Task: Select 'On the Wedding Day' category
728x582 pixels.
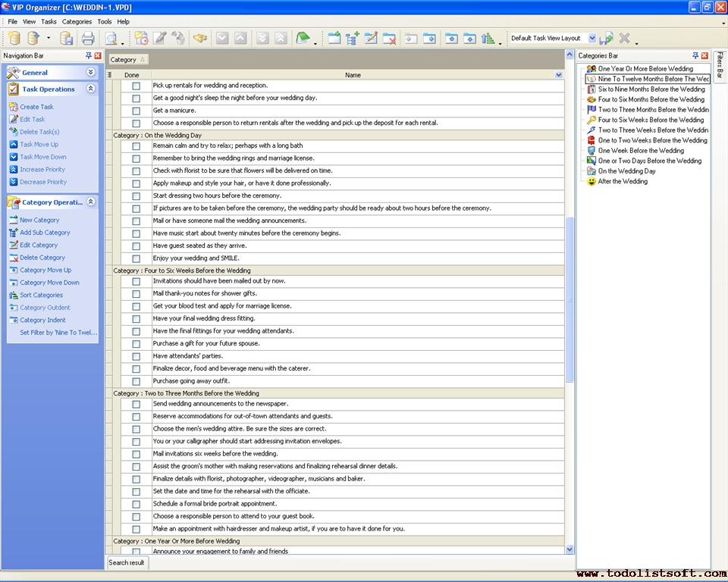Action: [x=626, y=171]
